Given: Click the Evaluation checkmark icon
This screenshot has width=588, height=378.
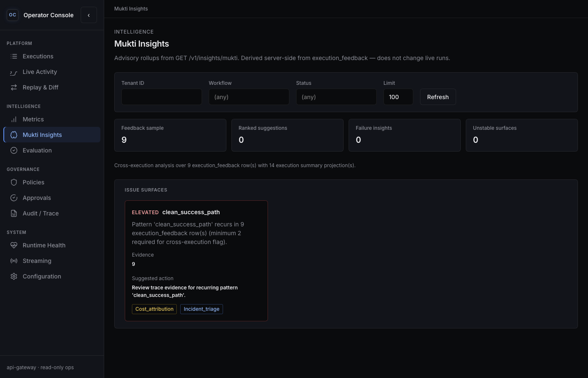Looking at the screenshot, I should tap(14, 150).
